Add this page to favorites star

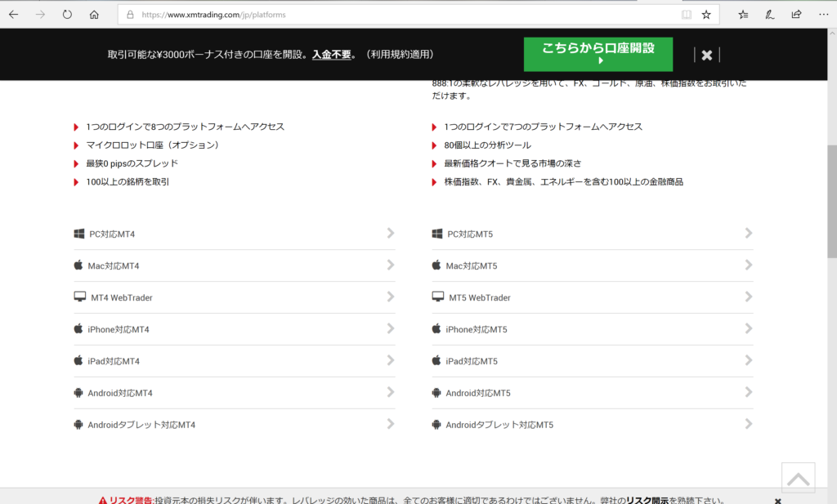coord(706,15)
